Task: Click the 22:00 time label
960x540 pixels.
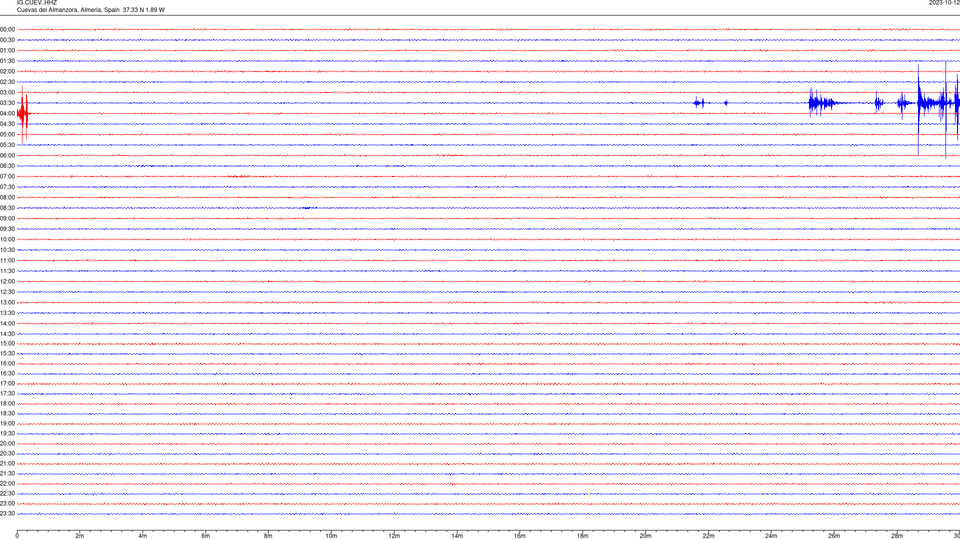Action: pyautogui.click(x=7, y=484)
